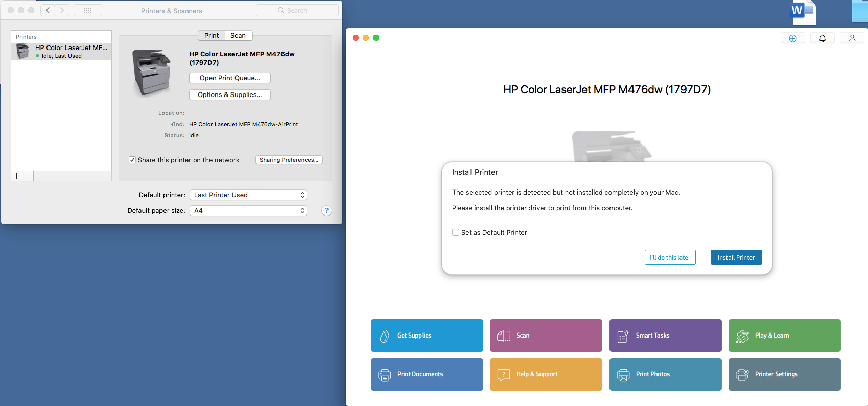Switch to the Print tab
Screen dimensions: 868x406
pos(212,35)
